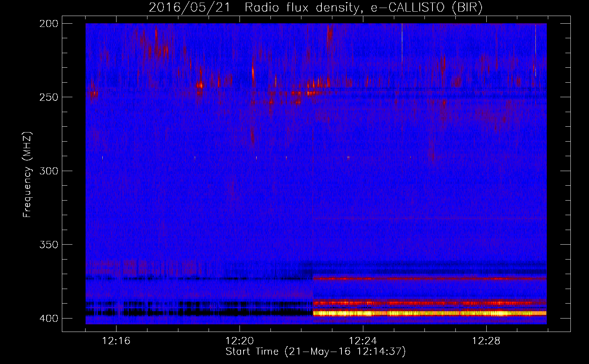Click the 'Frequency (MHZ)' axis label
This screenshot has width=589, height=364.
point(27,174)
